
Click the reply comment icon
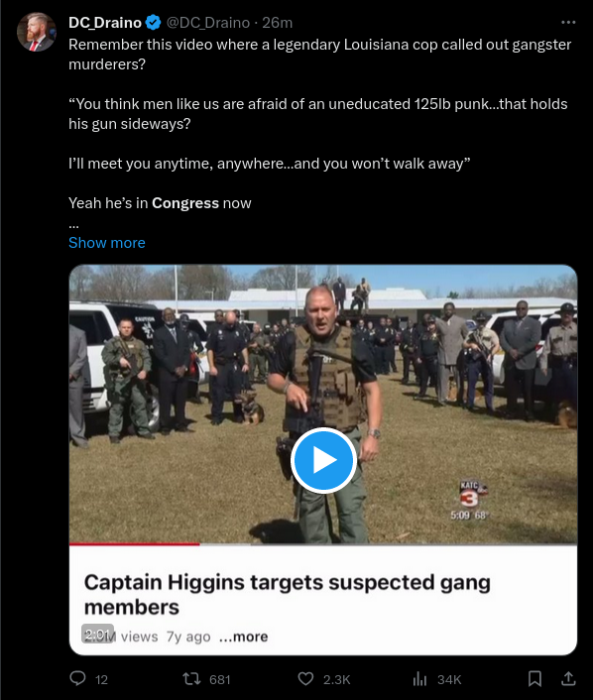77,678
